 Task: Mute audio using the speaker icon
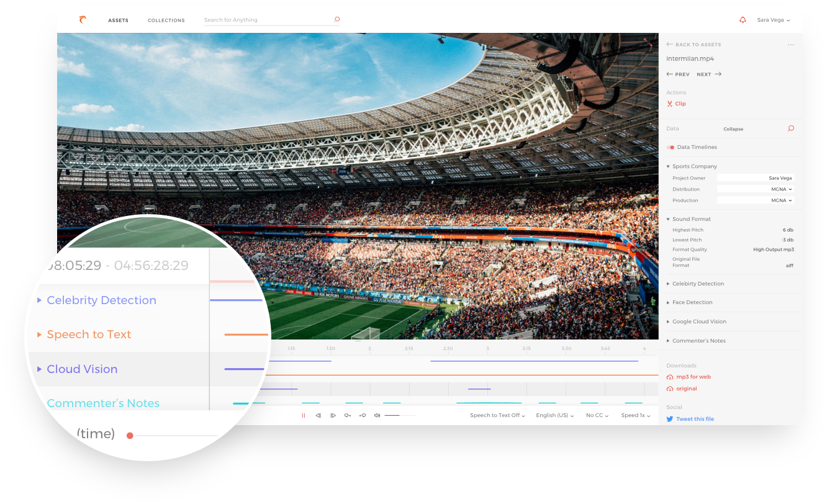[x=377, y=415]
